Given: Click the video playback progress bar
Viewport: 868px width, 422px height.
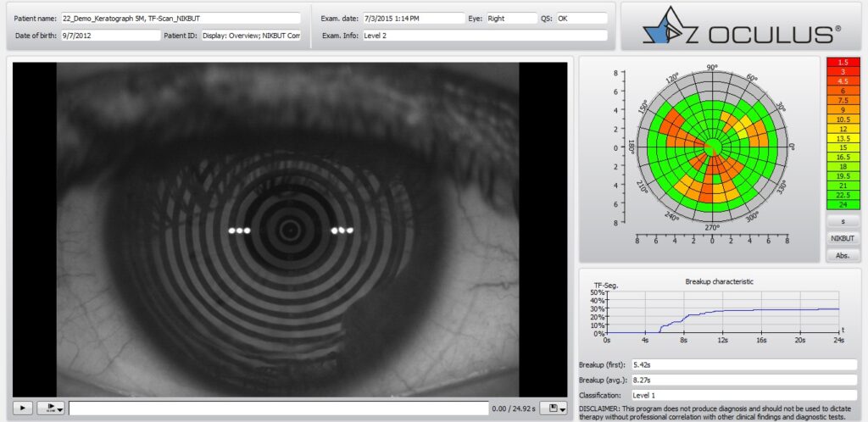Looking at the screenshot, I should (278, 408).
